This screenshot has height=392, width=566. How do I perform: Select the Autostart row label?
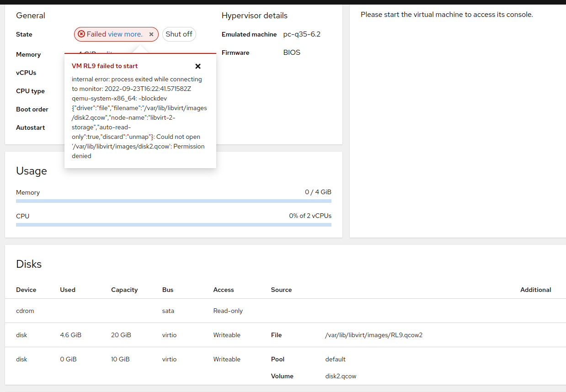(x=30, y=127)
